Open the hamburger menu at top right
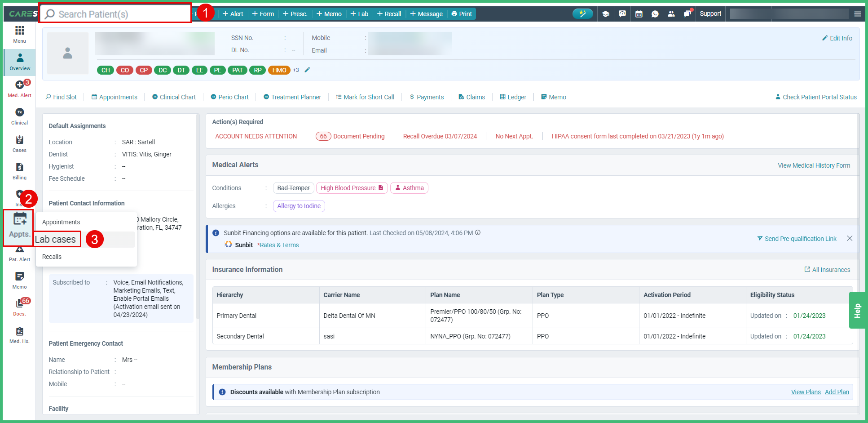Viewport: 868px width, 423px height. pyautogui.click(x=857, y=14)
